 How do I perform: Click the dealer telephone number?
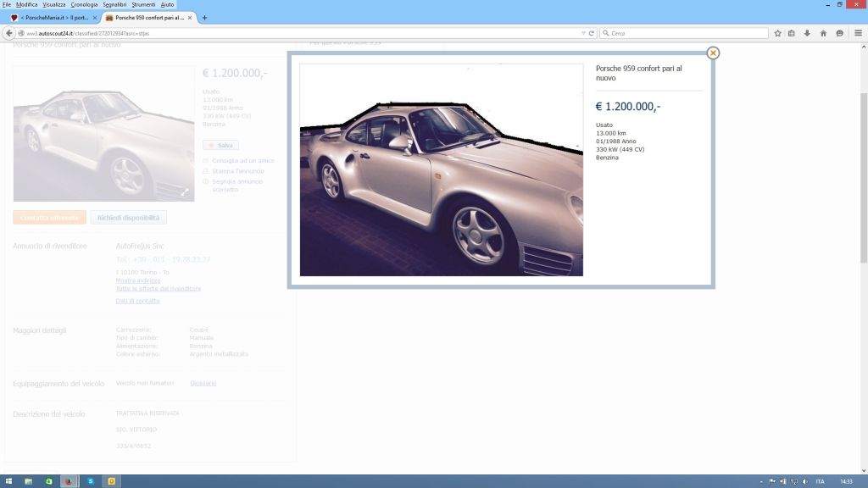pos(163,259)
